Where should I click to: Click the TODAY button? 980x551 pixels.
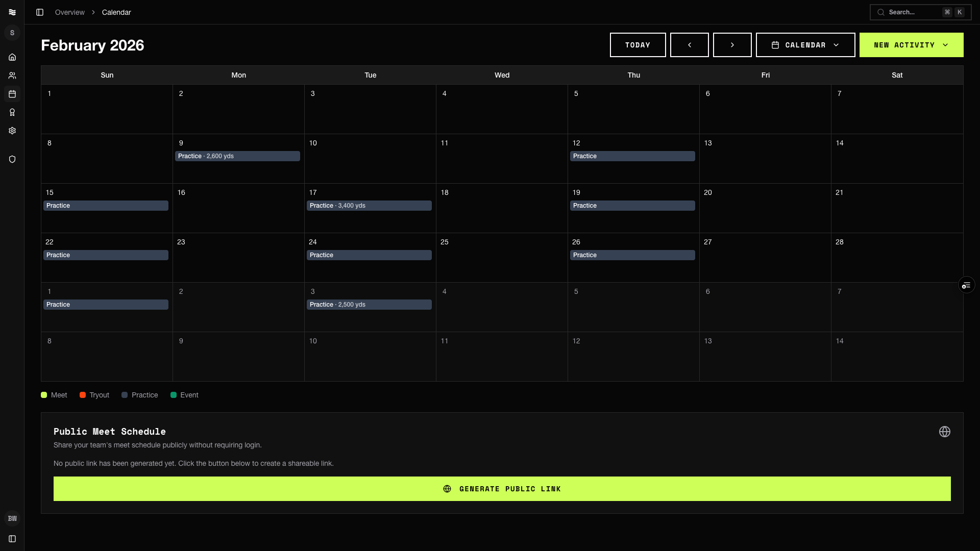pos(638,45)
